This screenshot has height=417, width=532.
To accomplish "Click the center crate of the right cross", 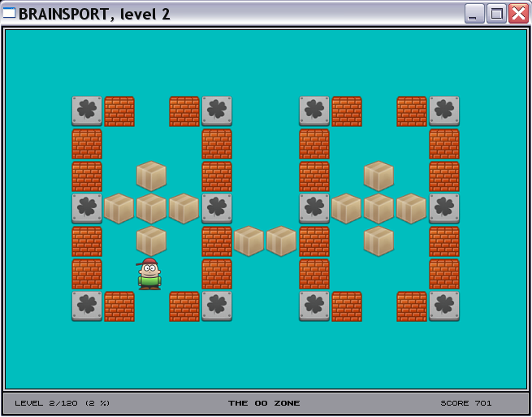I will 378,208.
